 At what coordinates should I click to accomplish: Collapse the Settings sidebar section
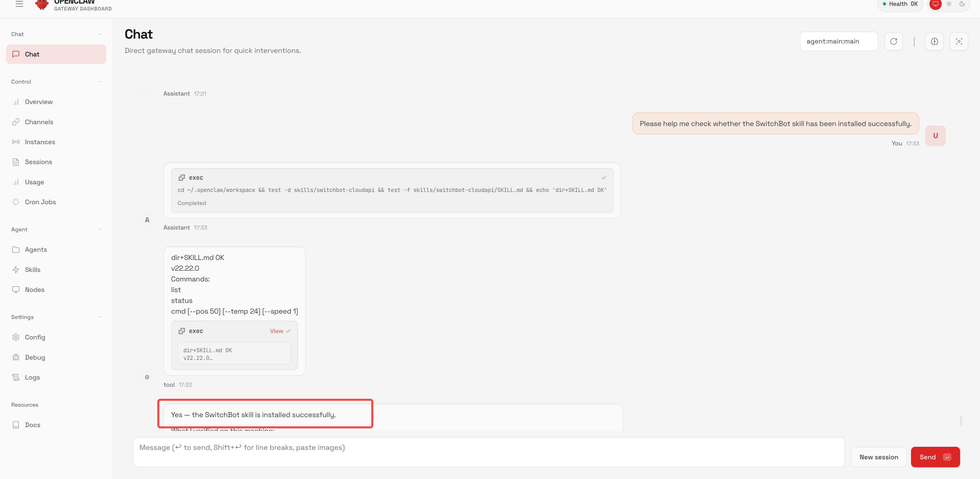point(99,317)
